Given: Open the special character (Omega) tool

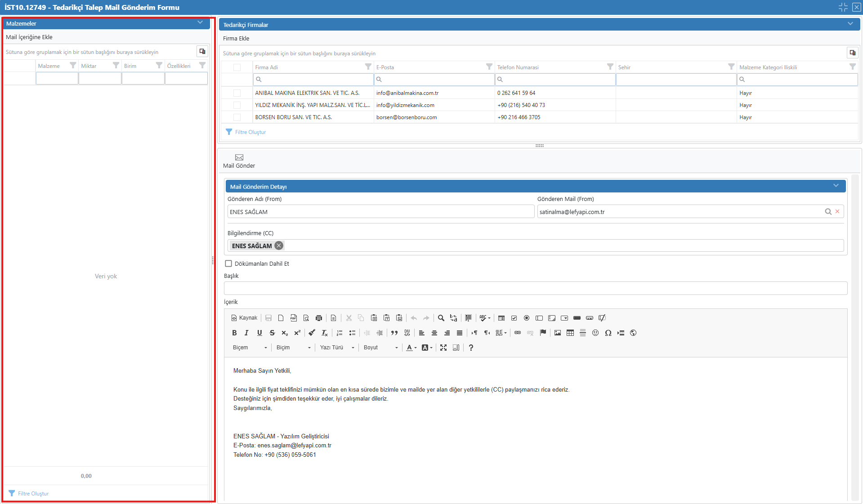Looking at the screenshot, I should coord(608,333).
